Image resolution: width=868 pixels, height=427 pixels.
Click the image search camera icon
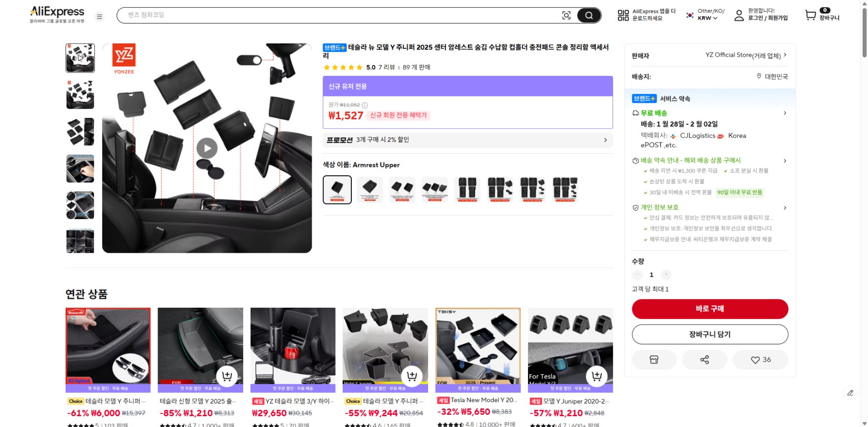(x=566, y=16)
